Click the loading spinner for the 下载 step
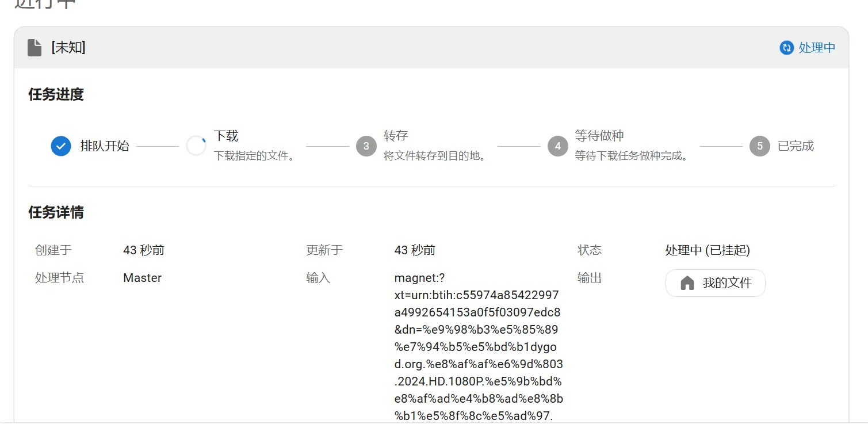Viewport: 868px width, 424px height. click(196, 146)
